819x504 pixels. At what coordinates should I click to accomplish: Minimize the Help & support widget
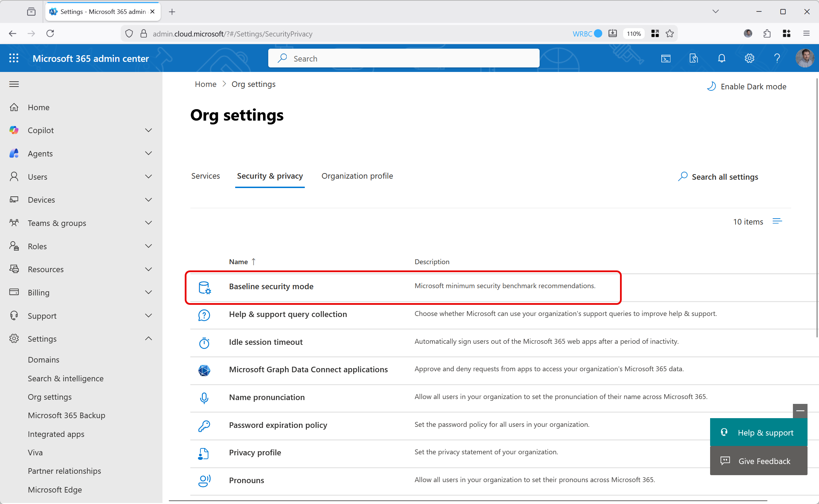[800, 411]
